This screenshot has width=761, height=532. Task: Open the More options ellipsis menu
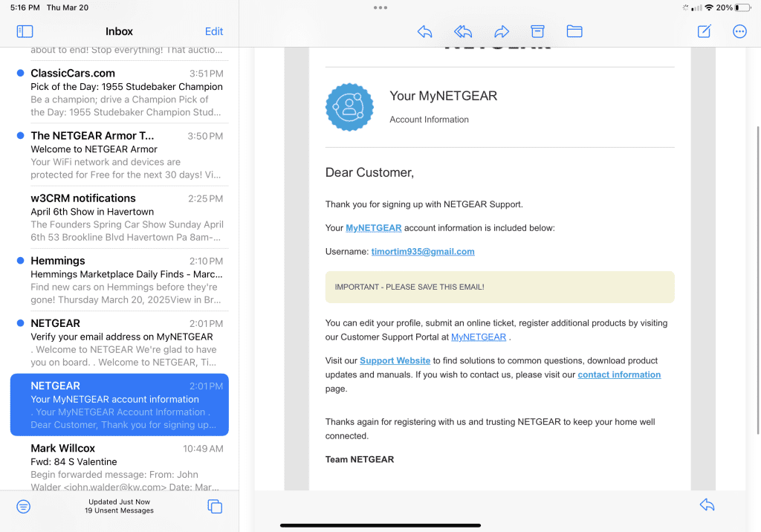pos(739,31)
